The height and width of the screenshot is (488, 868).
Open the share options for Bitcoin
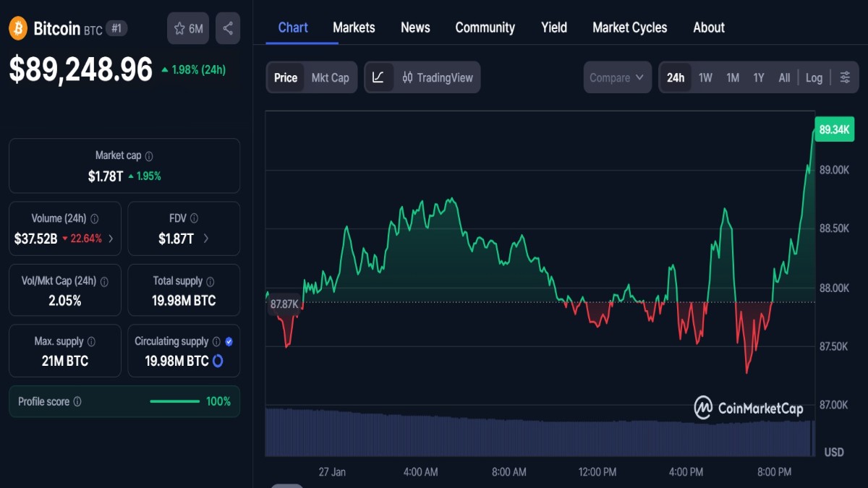[227, 28]
